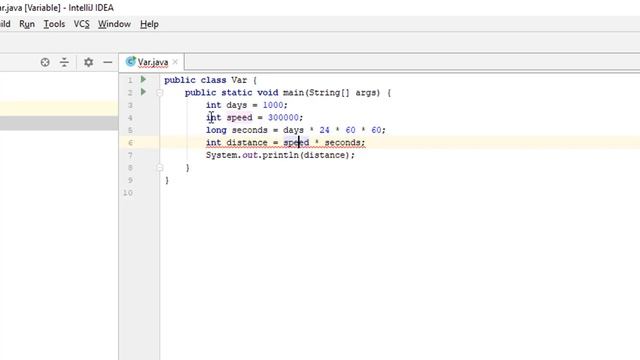This screenshot has width=640, height=360.
Task: Click the number 24 on line 5
Action: (x=324, y=130)
